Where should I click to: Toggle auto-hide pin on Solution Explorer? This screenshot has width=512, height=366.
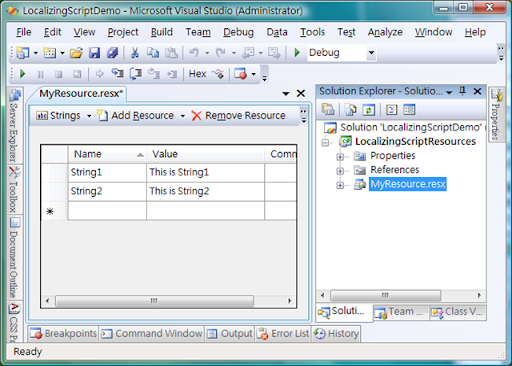(462, 91)
